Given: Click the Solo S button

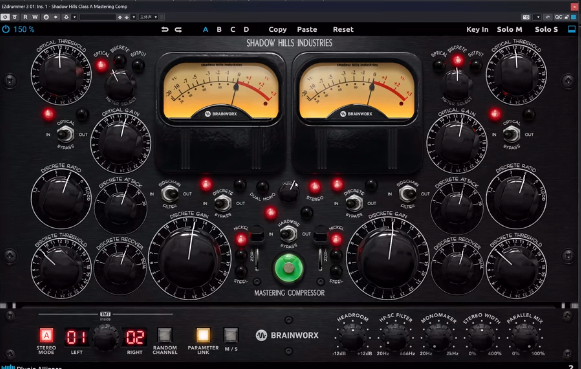Looking at the screenshot, I should point(546,30).
